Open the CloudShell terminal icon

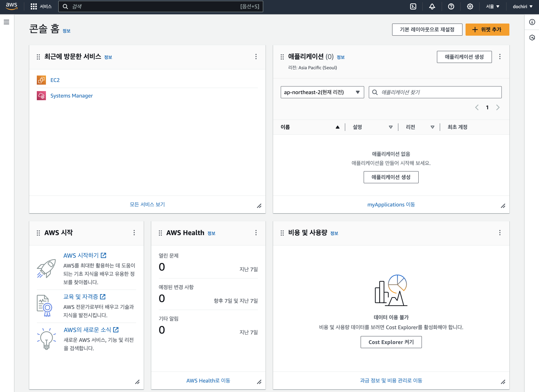(x=413, y=6)
